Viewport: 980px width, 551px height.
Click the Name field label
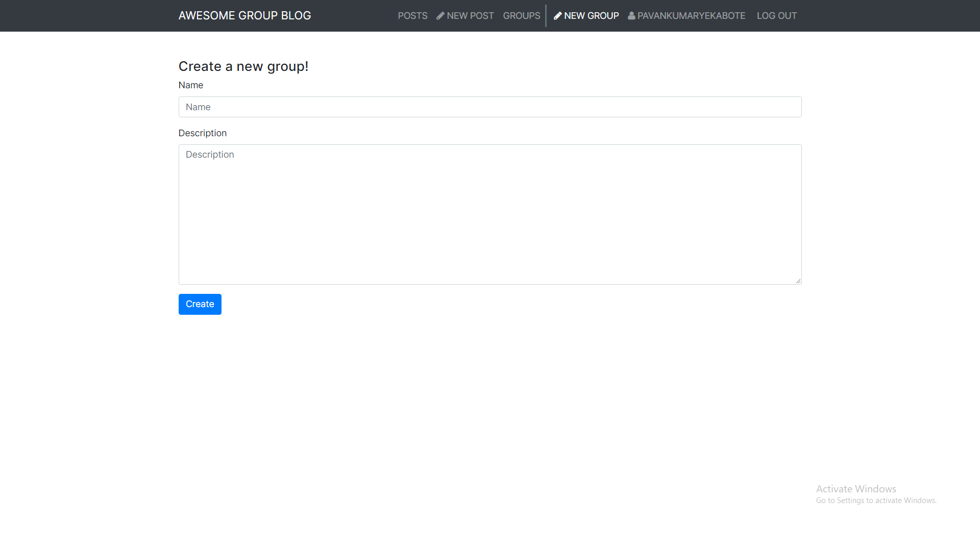[191, 85]
